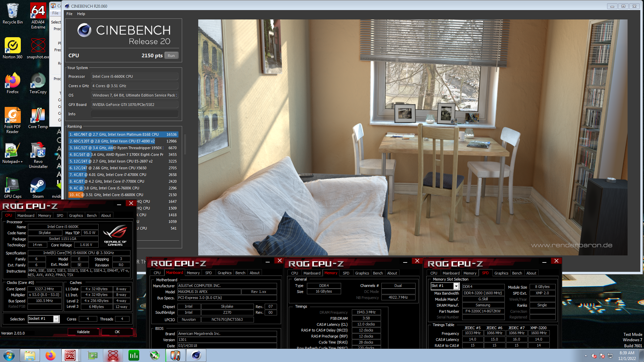Screen dimensions: 644x362
Task: Click the Xeon CPU E7-4890 v2 ranking row
Action: pos(123,141)
